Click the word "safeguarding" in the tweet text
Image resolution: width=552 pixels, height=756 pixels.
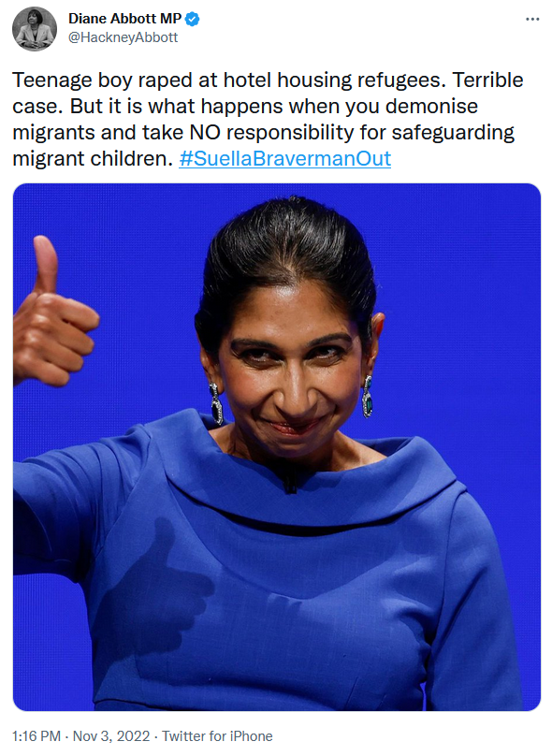(x=453, y=134)
